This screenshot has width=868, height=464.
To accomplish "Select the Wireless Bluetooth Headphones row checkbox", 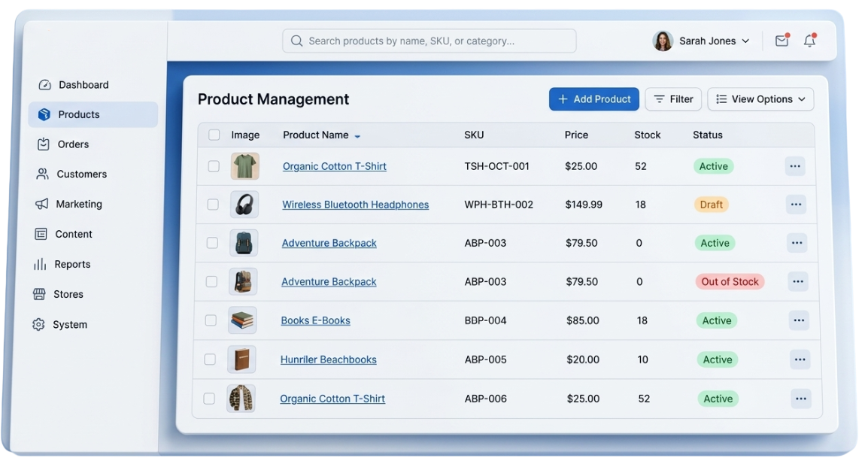I will point(213,204).
